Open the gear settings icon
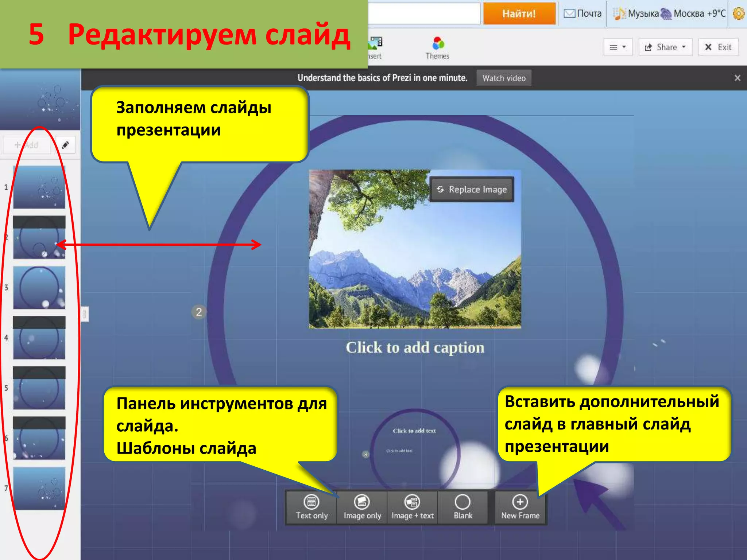The image size is (747, 560). point(739,13)
